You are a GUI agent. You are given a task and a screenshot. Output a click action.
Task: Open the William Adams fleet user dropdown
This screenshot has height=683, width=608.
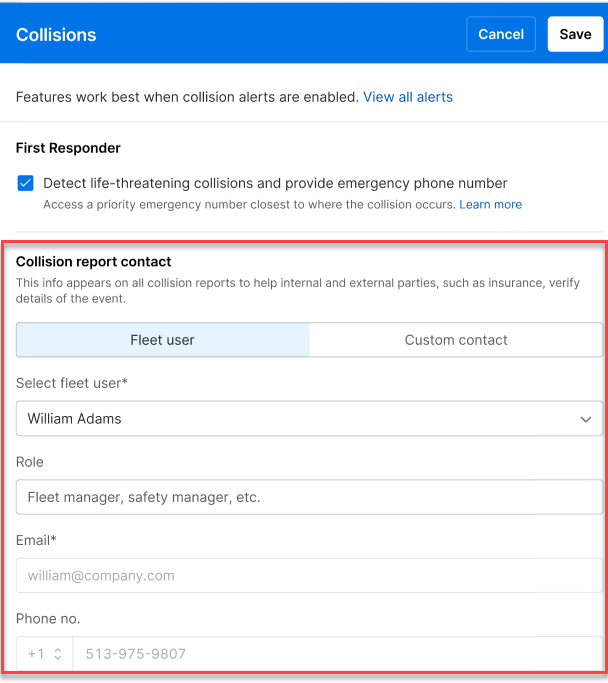(x=300, y=419)
